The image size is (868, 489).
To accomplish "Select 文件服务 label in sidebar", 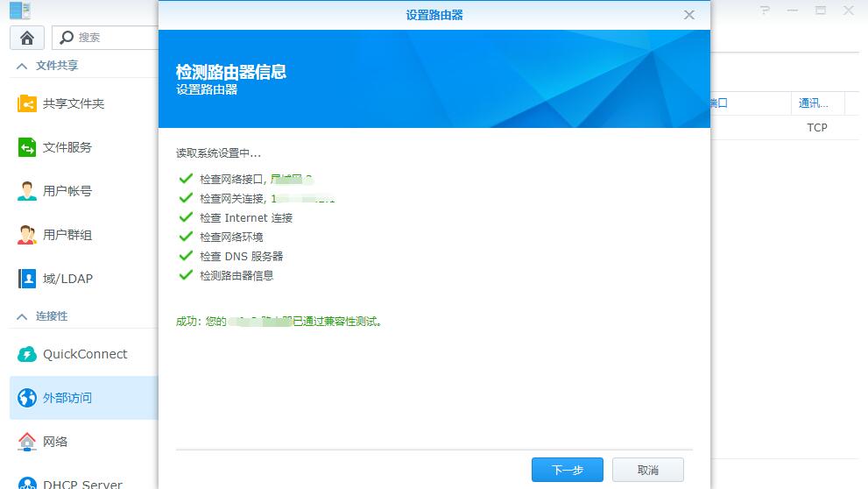I will click(67, 147).
